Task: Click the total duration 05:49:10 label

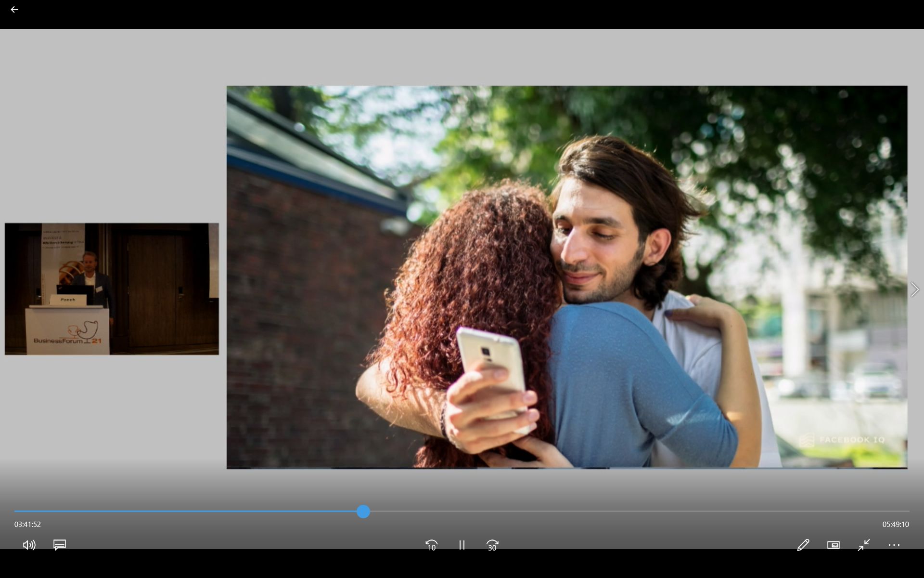Action: tap(895, 524)
